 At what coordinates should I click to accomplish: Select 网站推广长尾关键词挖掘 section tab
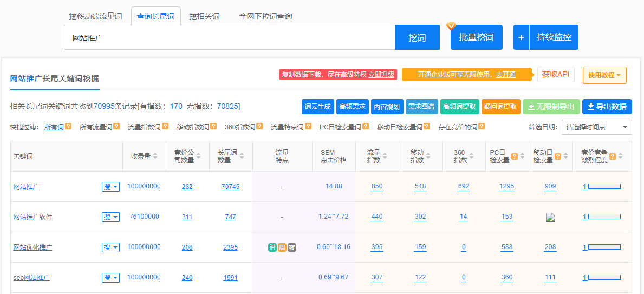click(55, 79)
